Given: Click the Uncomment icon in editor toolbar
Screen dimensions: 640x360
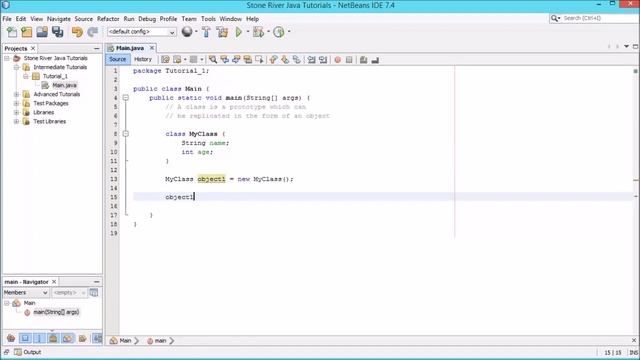Looking at the screenshot, I should pyautogui.click(x=375, y=60).
